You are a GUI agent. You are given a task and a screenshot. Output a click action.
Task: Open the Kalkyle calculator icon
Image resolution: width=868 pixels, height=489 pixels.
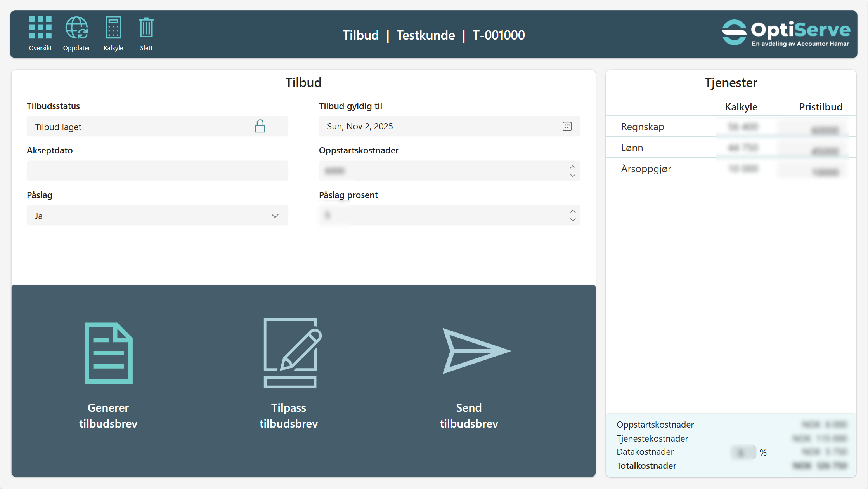point(113,28)
